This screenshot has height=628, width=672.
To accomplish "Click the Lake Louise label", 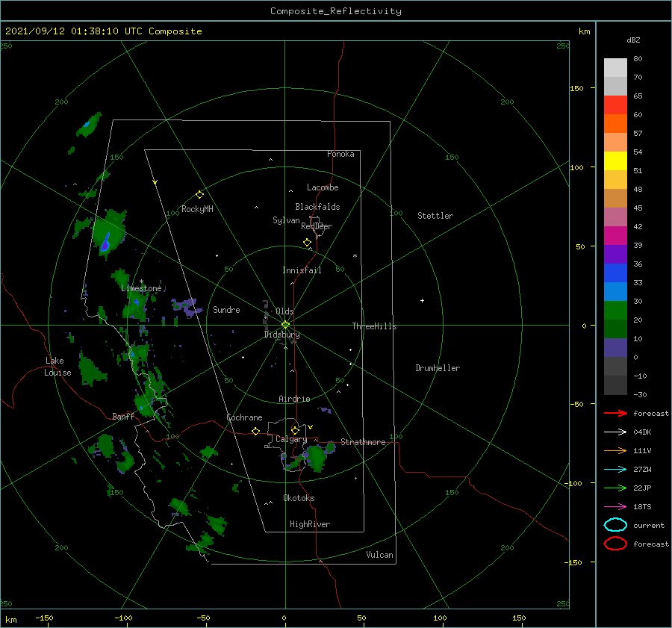I will (x=57, y=367).
